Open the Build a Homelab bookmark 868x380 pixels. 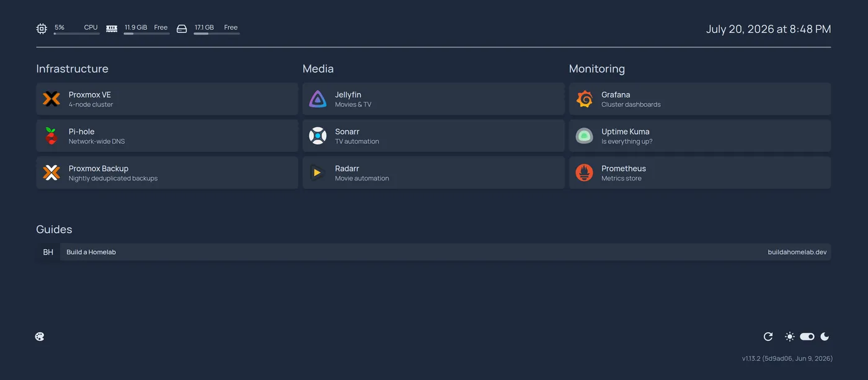433,252
